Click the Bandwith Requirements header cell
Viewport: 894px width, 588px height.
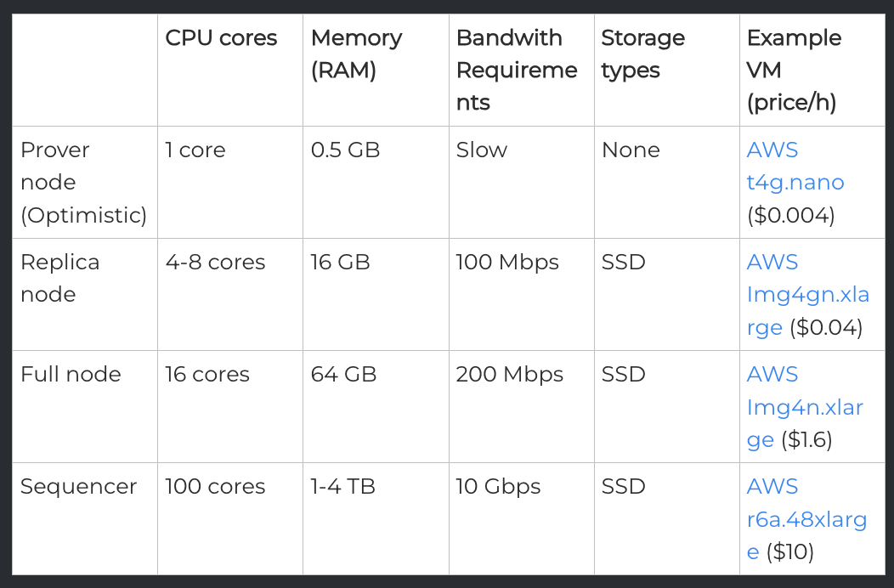pos(517,71)
